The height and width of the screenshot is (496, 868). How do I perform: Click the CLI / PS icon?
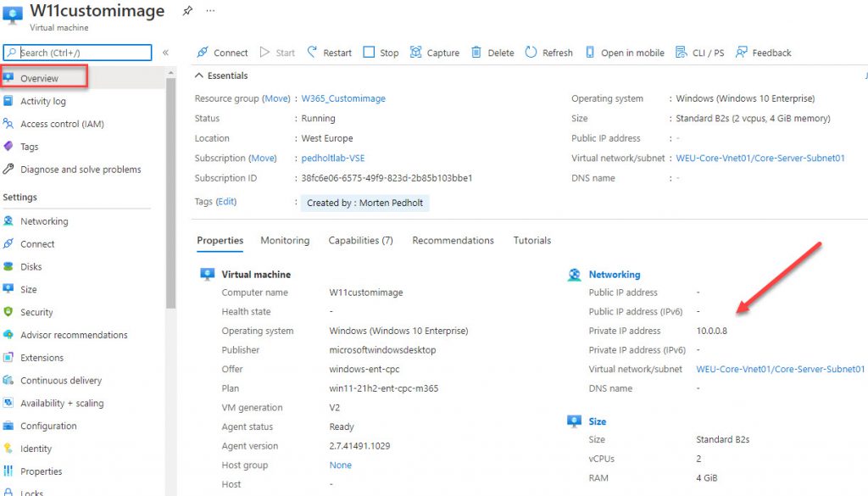[681, 52]
